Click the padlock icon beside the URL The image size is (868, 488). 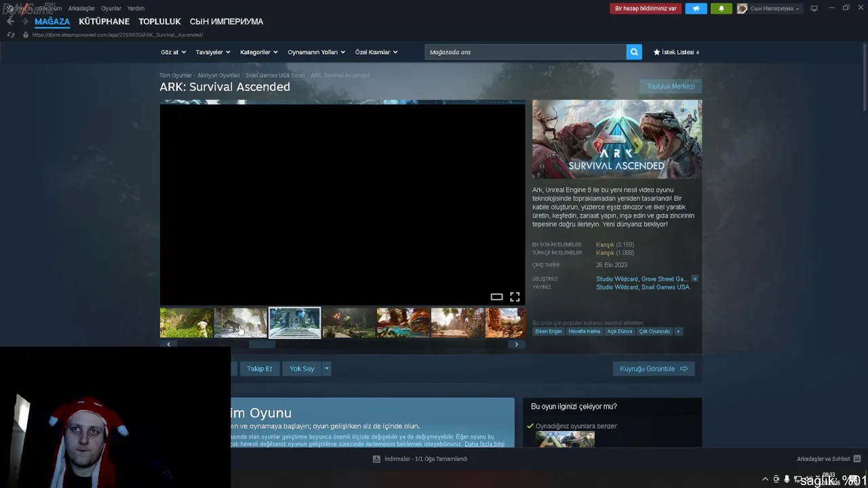tap(26, 35)
